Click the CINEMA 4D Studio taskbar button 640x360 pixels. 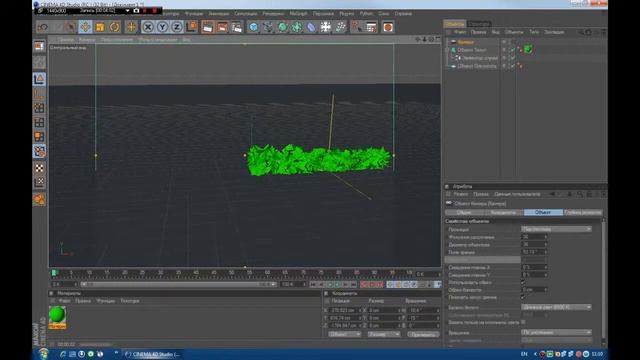152,354
